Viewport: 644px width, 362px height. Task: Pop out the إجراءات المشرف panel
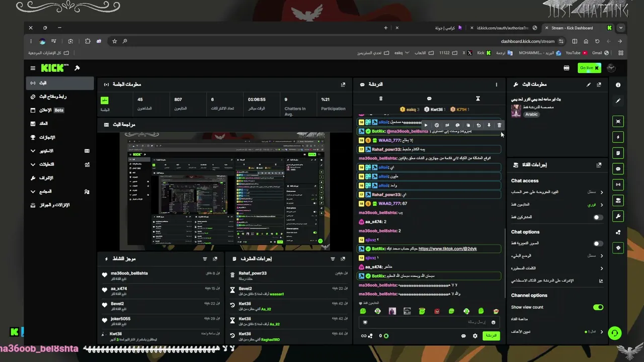[343, 259]
